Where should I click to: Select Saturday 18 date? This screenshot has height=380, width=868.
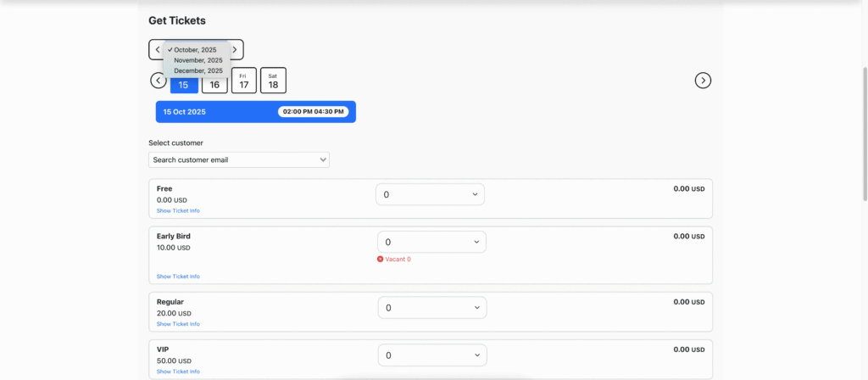[x=273, y=81]
